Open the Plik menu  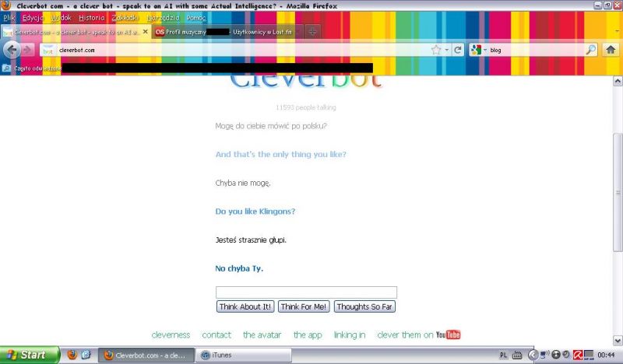point(9,18)
